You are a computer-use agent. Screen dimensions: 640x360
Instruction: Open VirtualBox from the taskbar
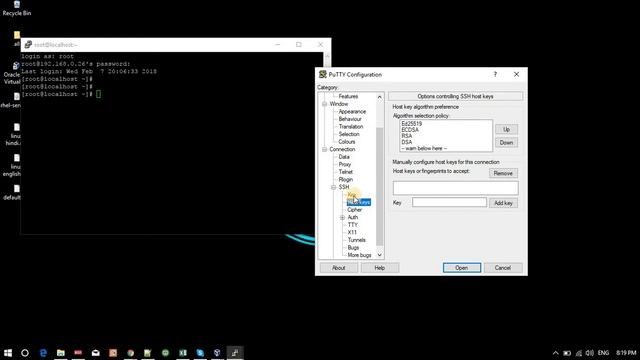point(217,353)
